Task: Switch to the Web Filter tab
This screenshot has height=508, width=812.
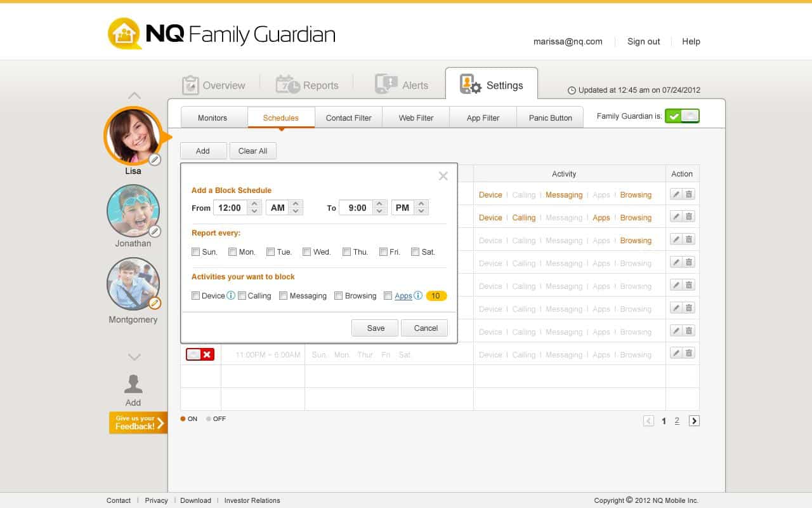Action: pos(416,117)
